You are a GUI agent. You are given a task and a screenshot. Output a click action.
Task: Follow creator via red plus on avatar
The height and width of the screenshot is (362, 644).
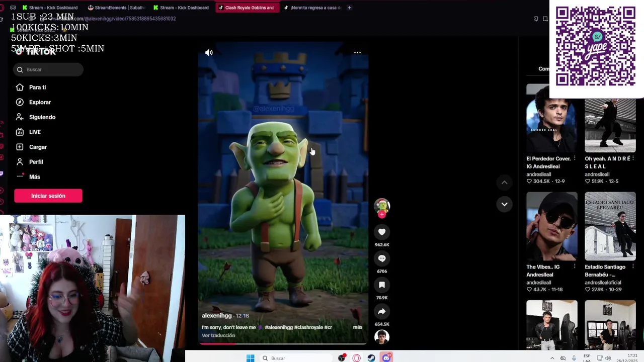pyautogui.click(x=382, y=215)
